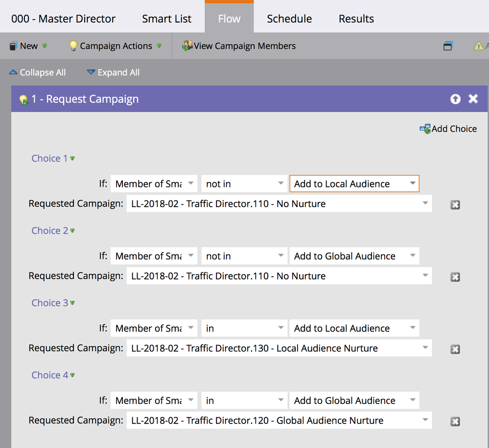Remove the Request Campaign flow step with X
This screenshot has width=489, height=448.
click(473, 99)
